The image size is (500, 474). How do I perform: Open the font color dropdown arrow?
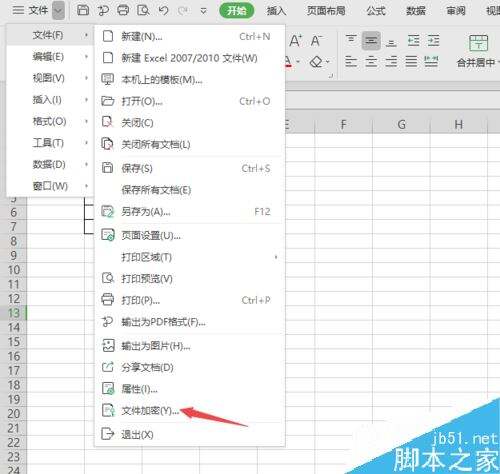pyautogui.click(x=298, y=62)
